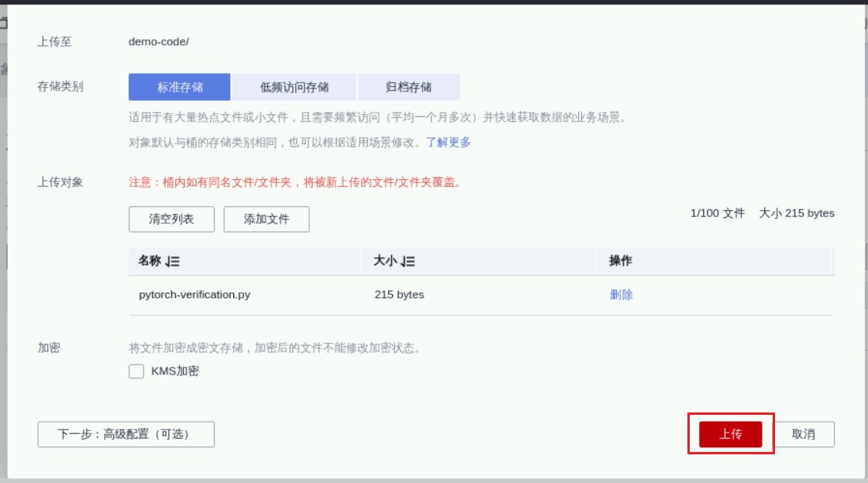Enable the KMS加密 checkbox

coord(136,371)
